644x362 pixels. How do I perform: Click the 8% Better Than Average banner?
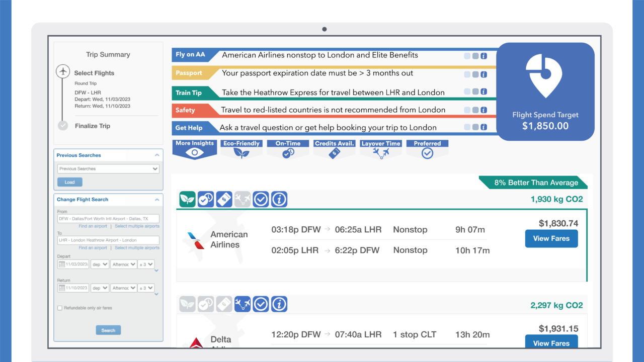(533, 183)
